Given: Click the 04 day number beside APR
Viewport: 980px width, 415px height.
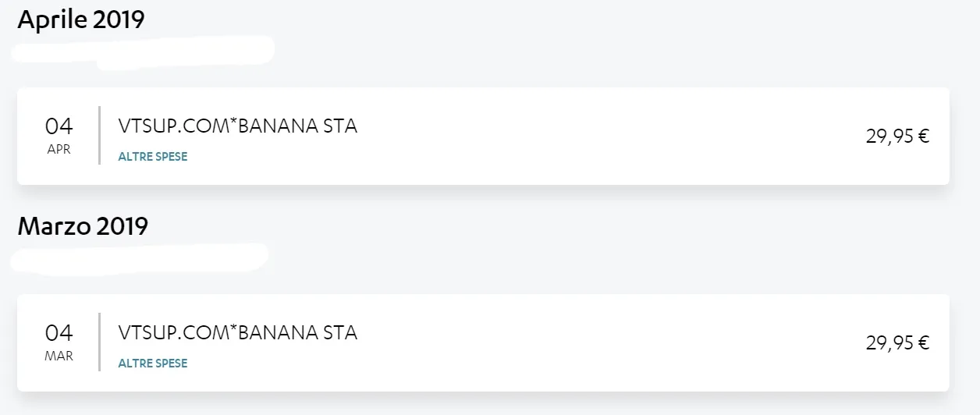Looking at the screenshot, I should 59,126.
